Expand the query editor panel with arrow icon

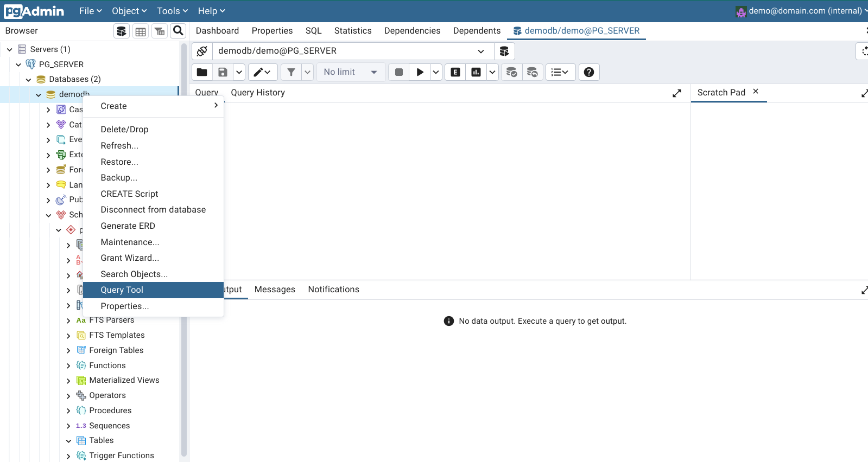(x=677, y=93)
